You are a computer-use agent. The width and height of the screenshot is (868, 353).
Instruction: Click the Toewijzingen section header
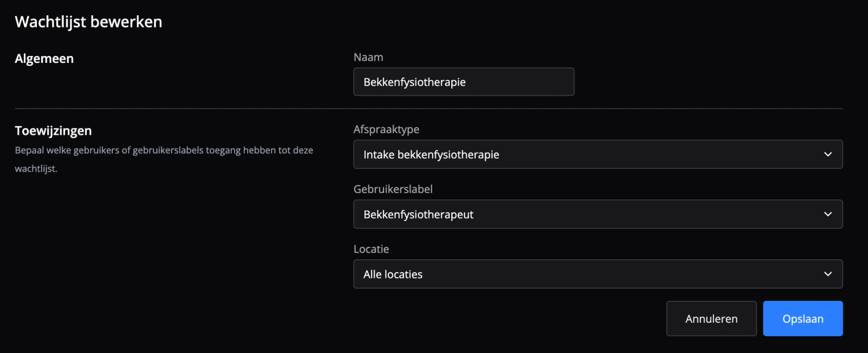click(x=53, y=130)
